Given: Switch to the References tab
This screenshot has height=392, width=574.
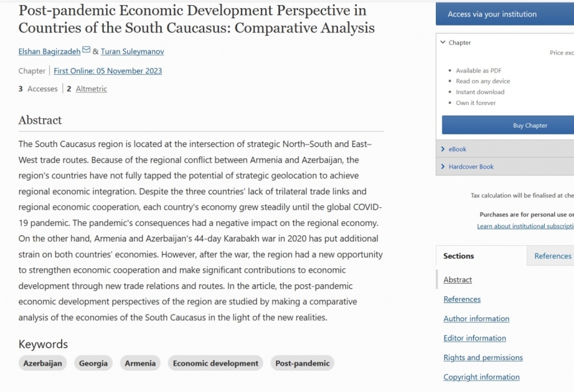Looking at the screenshot, I should [552, 256].
